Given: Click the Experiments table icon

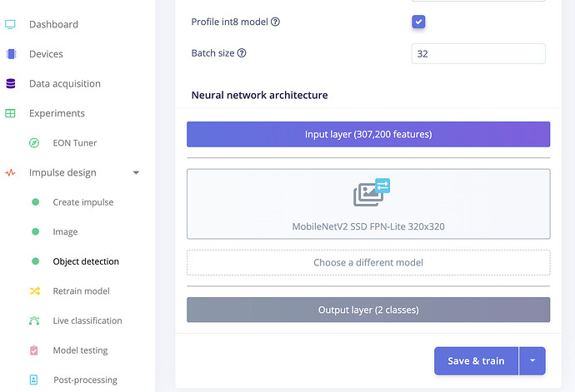Looking at the screenshot, I should (x=11, y=113).
